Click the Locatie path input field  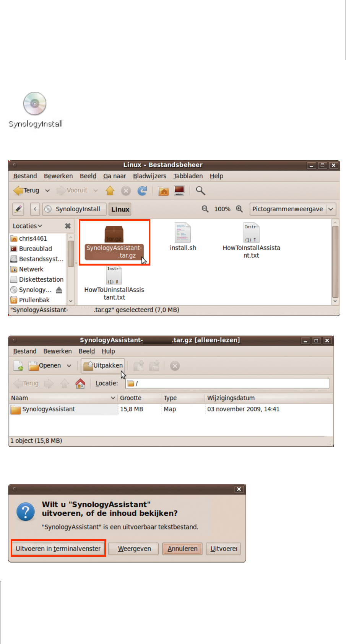pyautogui.click(x=227, y=383)
